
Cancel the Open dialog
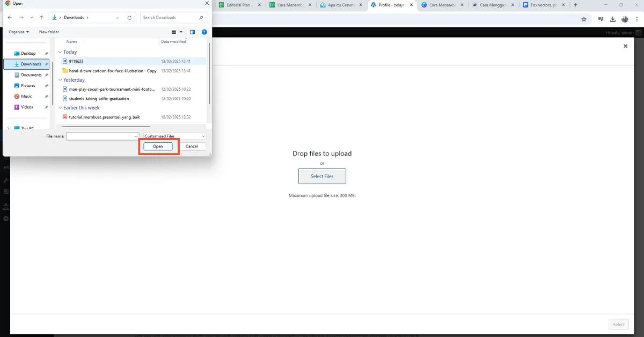[192, 146]
